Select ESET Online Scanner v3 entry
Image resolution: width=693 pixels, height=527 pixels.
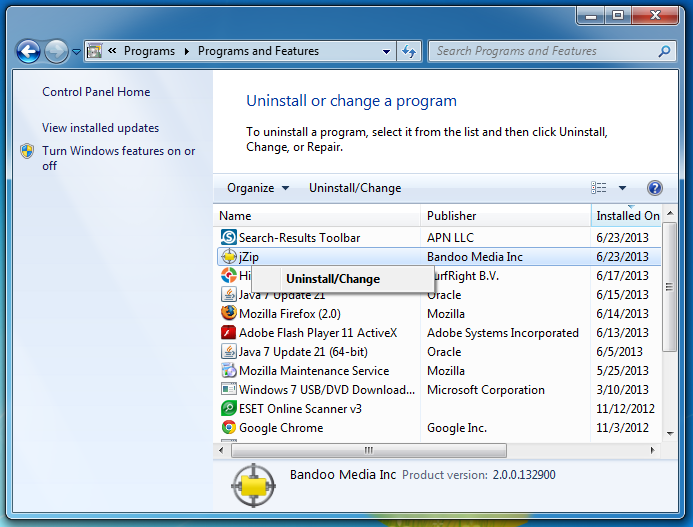point(300,409)
